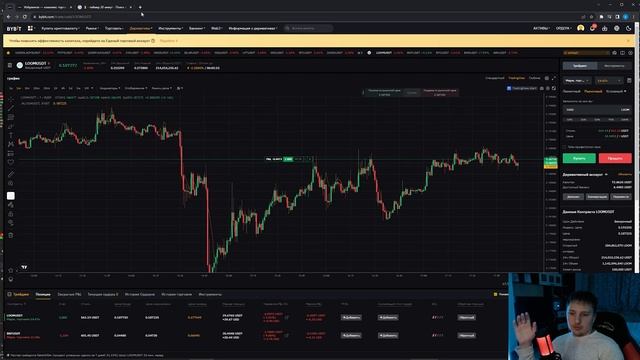Set quantity slider to middle percent step

coord(597,119)
